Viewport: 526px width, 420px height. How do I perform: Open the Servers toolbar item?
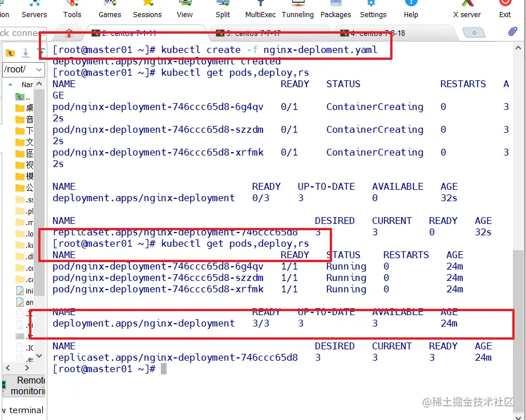[x=34, y=9]
